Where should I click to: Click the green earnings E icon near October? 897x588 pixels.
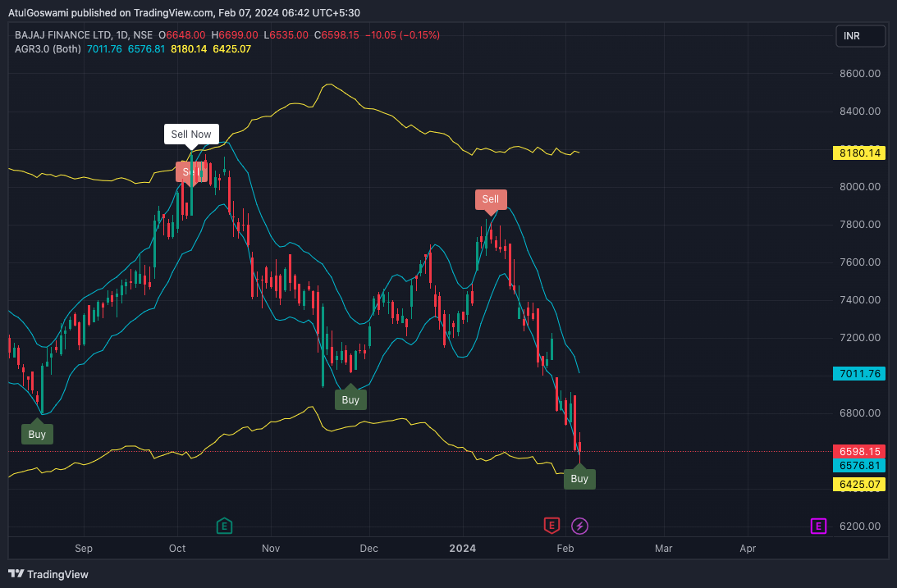click(x=224, y=526)
